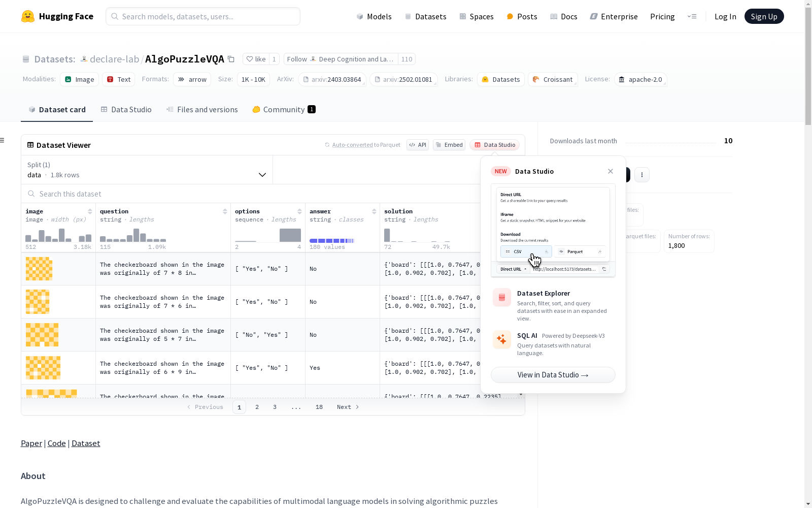Go to page 2 of the dataset
812x508 pixels.
point(257,407)
